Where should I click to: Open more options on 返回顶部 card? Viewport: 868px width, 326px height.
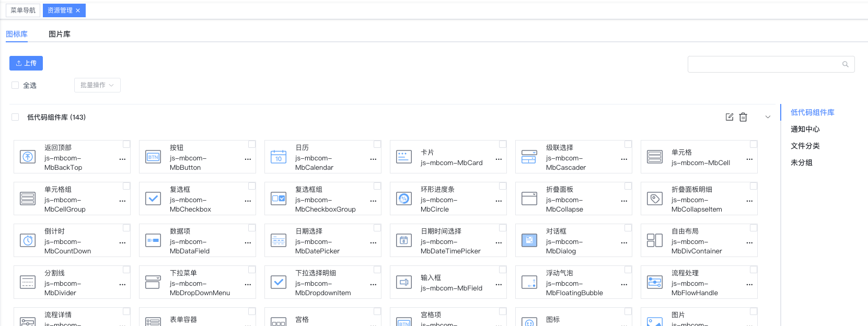tap(122, 159)
